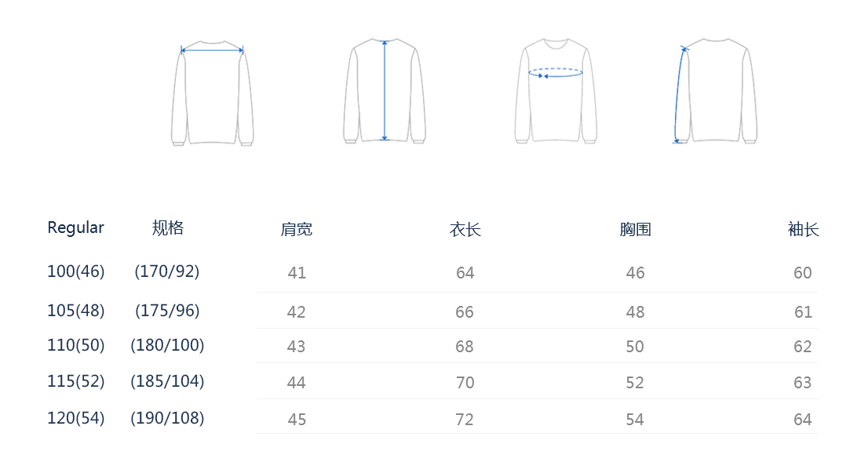Click the 规格 column header
The width and height of the screenshot is (868, 473).
[x=168, y=227]
